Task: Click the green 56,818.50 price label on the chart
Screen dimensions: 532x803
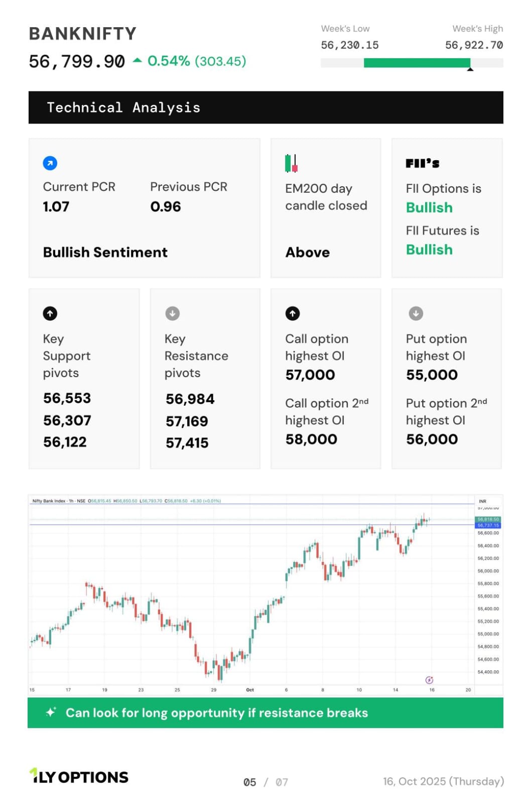Action: point(488,519)
